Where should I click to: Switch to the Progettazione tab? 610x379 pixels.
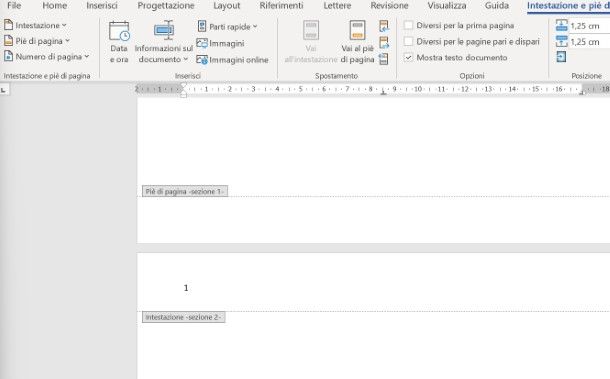point(166,6)
